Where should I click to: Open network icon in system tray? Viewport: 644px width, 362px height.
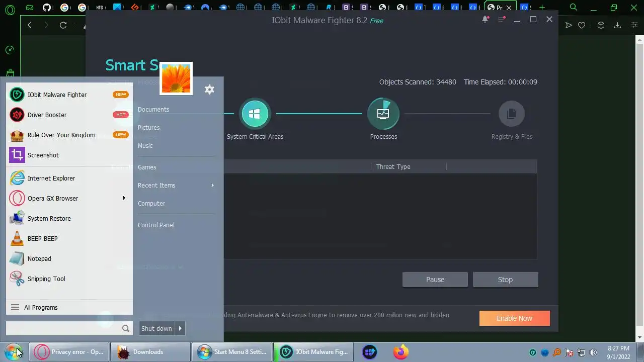click(x=581, y=352)
